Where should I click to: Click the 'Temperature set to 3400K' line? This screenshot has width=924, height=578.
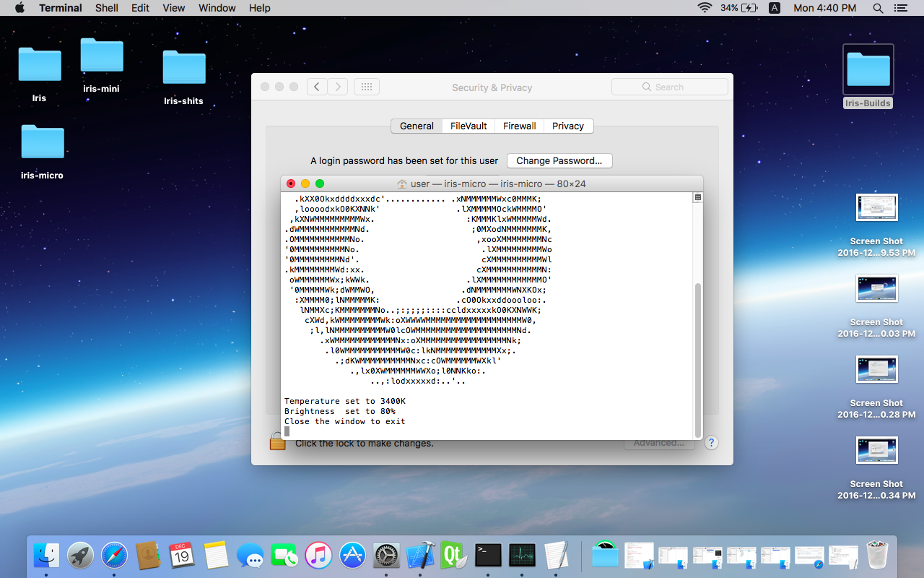345,401
